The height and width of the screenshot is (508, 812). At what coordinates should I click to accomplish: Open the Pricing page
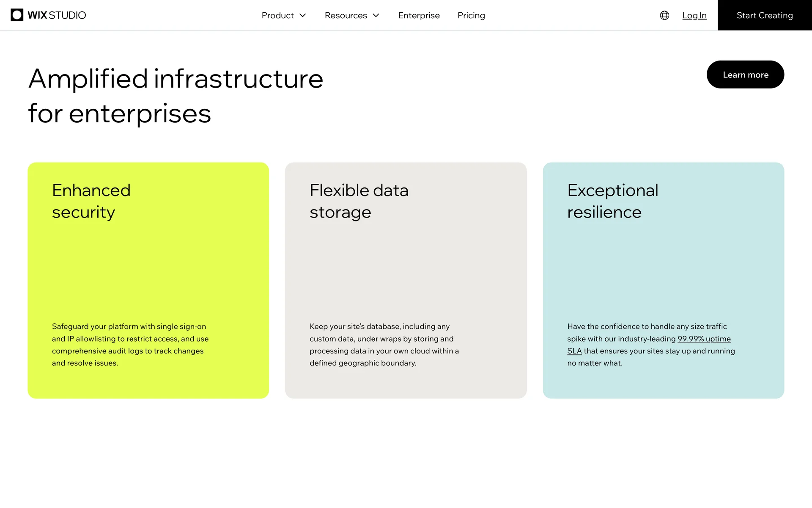(x=471, y=16)
